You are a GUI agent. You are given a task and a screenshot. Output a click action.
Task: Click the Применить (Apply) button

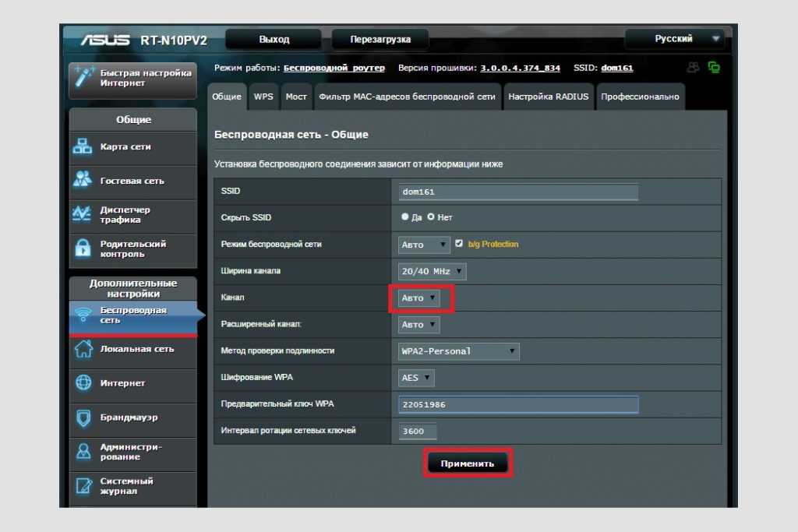[468, 463]
